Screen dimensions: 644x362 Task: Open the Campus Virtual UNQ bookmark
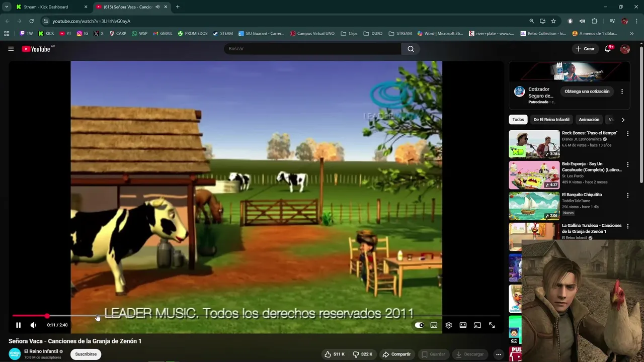point(312,34)
